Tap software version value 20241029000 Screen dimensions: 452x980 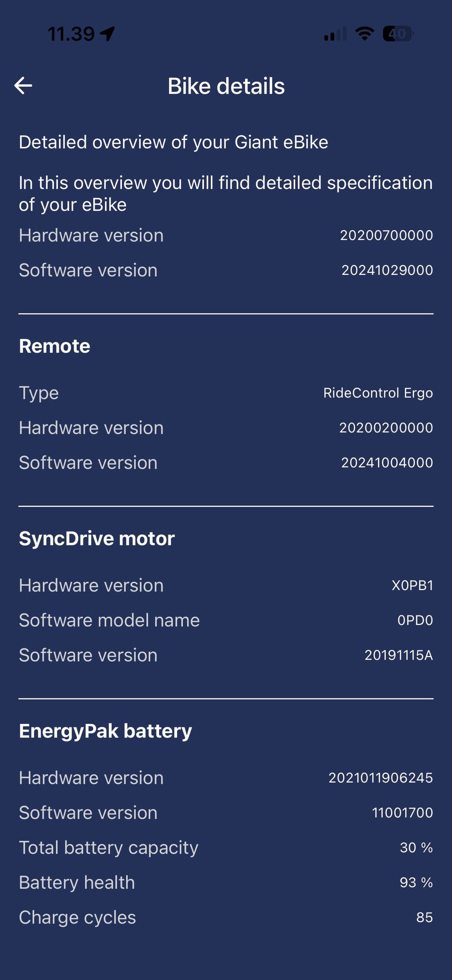(387, 270)
